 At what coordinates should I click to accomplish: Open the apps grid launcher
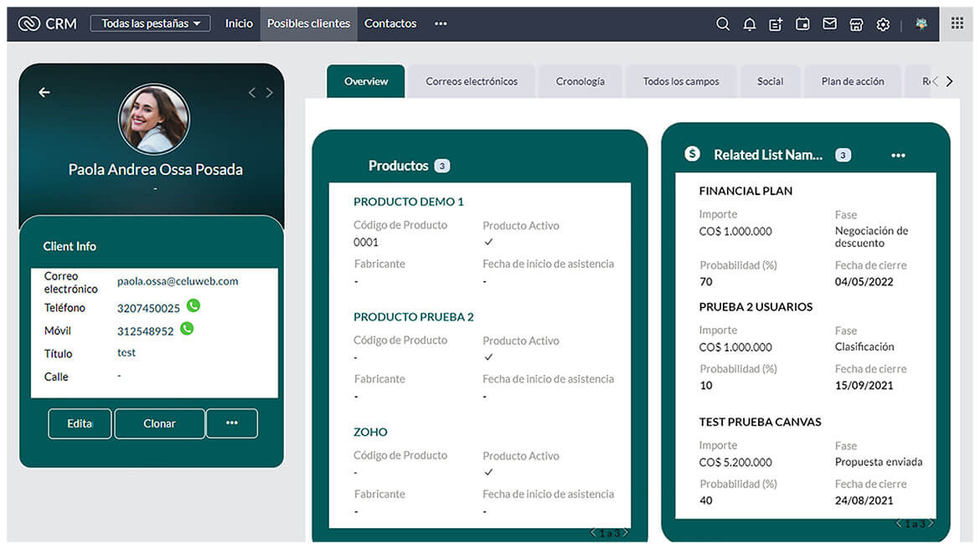957,23
